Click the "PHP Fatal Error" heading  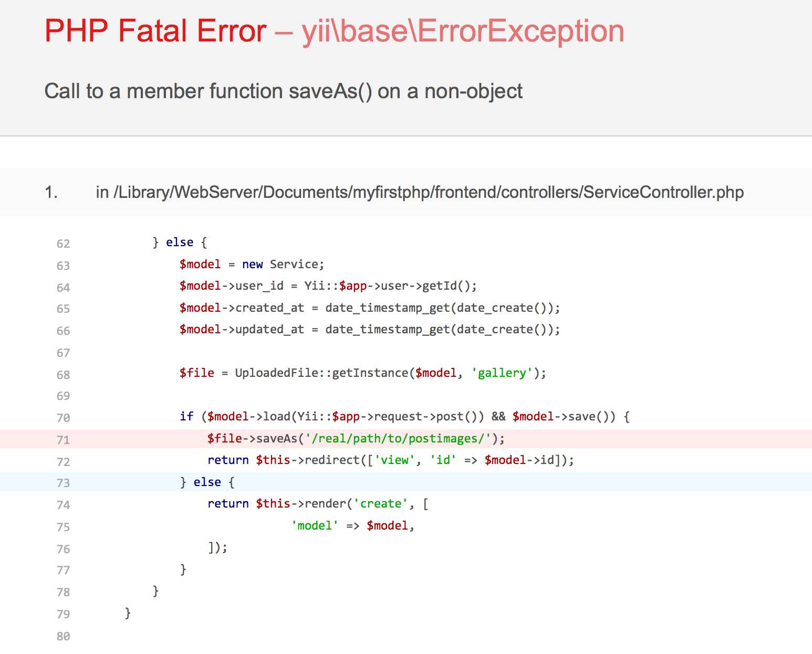(x=155, y=31)
